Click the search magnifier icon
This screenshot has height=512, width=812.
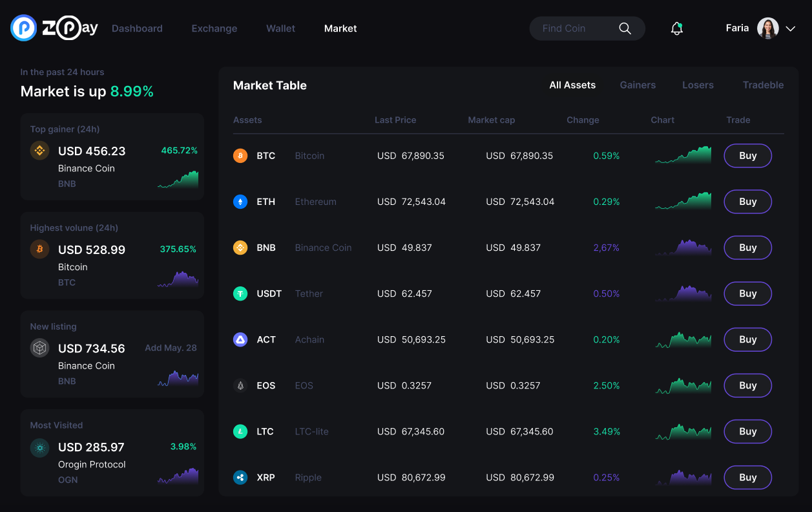(x=625, y=28)
